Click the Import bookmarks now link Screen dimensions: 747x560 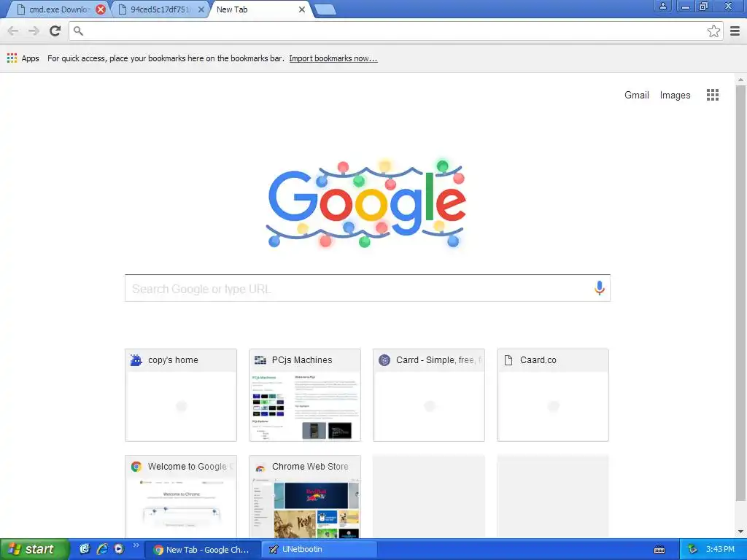(x=333, y=58)
